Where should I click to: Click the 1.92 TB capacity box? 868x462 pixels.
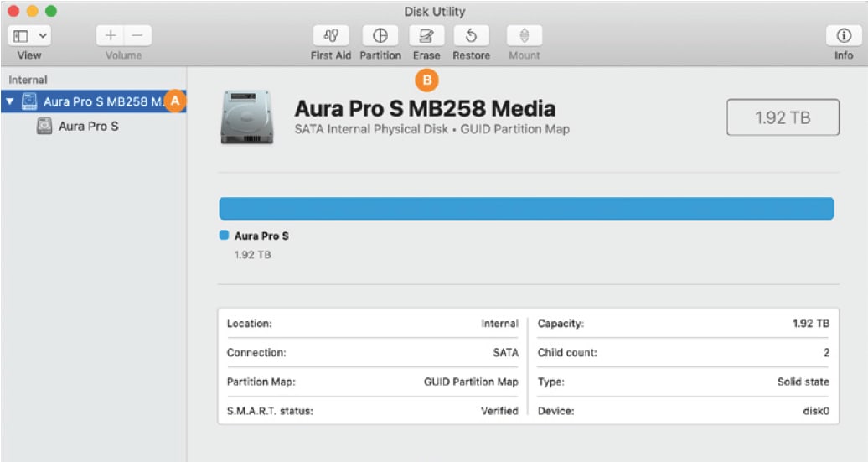click(782, 117)
